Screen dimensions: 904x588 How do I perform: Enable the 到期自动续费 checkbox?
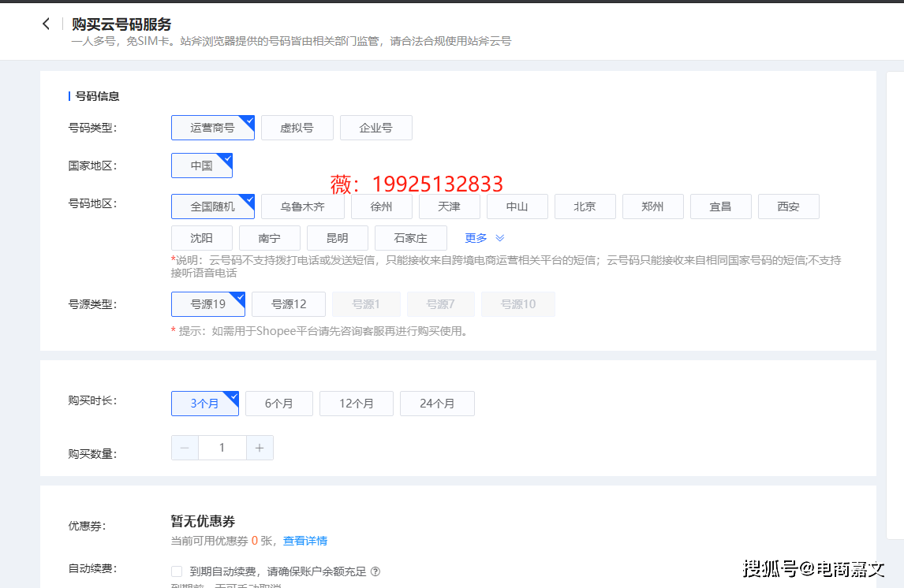point(177,571)
